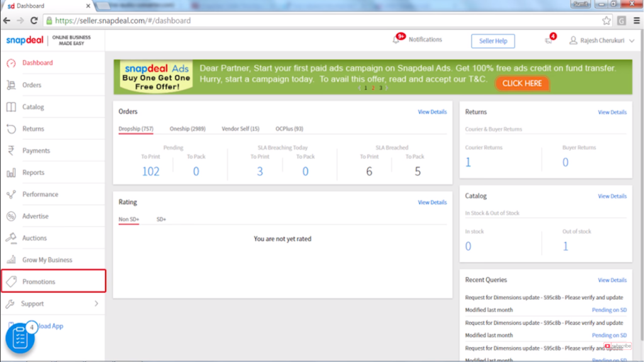Reload the page with the refresh icon
Screen dimensions: 644x362
click(x=34, y=21)
